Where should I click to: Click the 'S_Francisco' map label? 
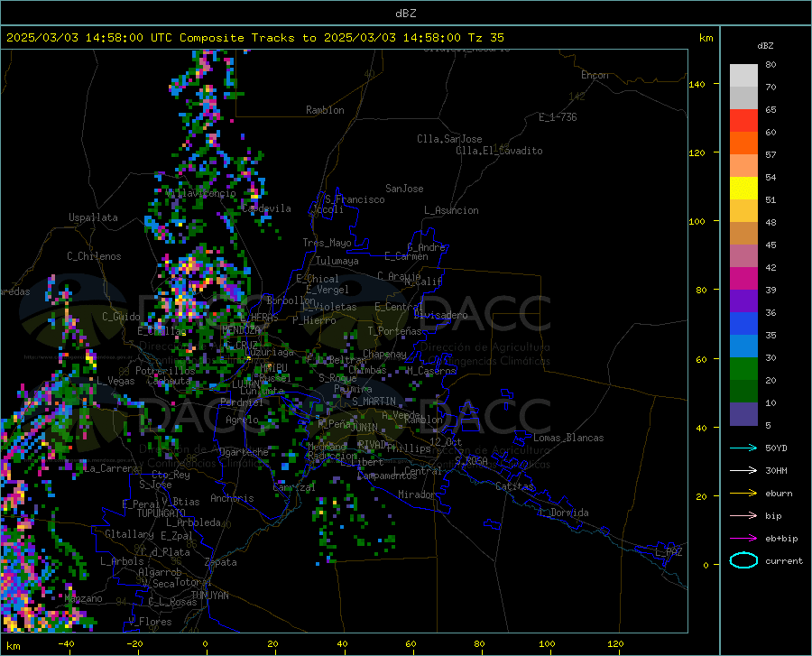355,199
